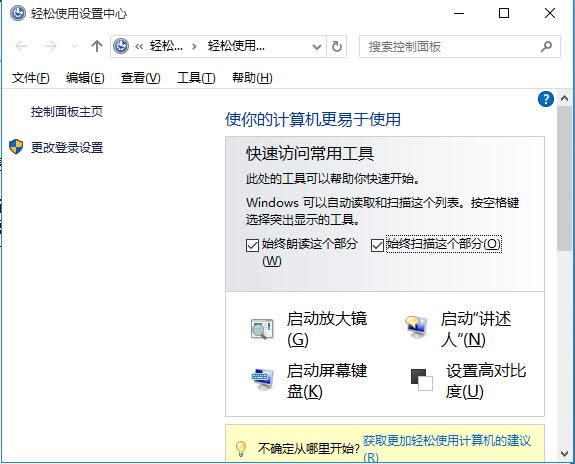Click the vertical scrollbar up arrow

[x=565, y=98]
